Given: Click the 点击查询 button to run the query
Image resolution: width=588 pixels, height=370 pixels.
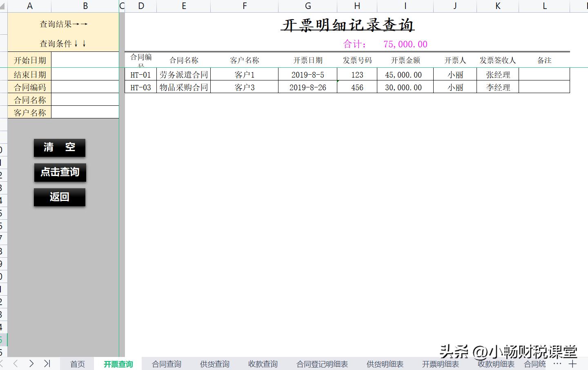Looking at the screenshot, I should tap(60, 172).
